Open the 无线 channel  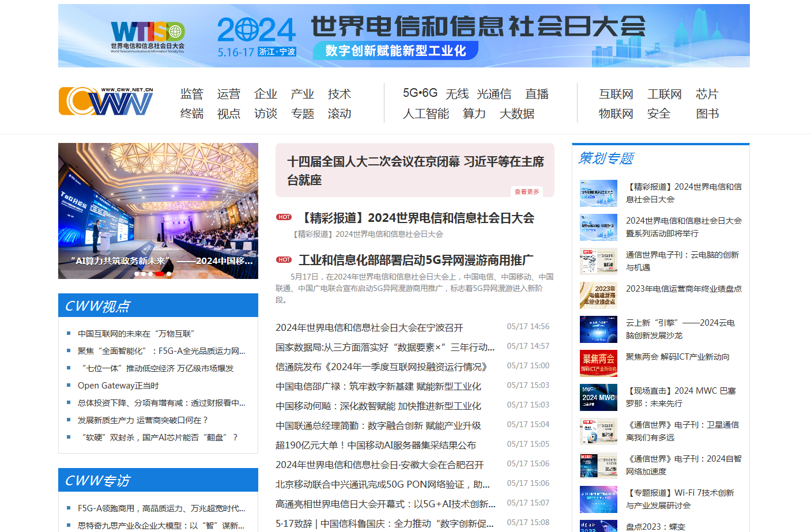click(457, 94)
